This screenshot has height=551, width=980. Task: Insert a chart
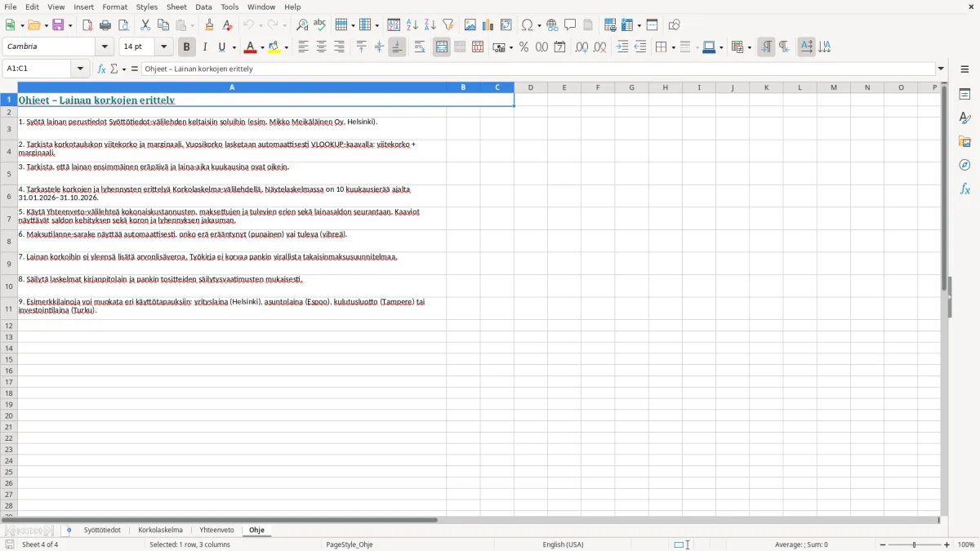(x=488, y=25)
